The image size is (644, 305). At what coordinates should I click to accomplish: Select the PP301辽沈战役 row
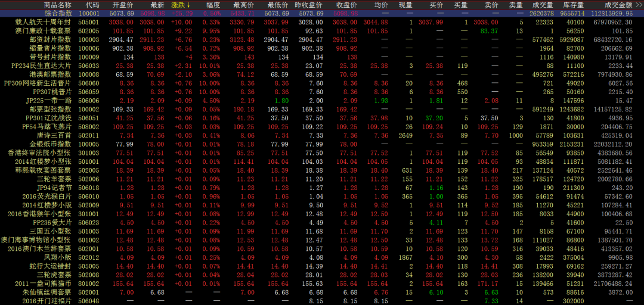(322, 118)
